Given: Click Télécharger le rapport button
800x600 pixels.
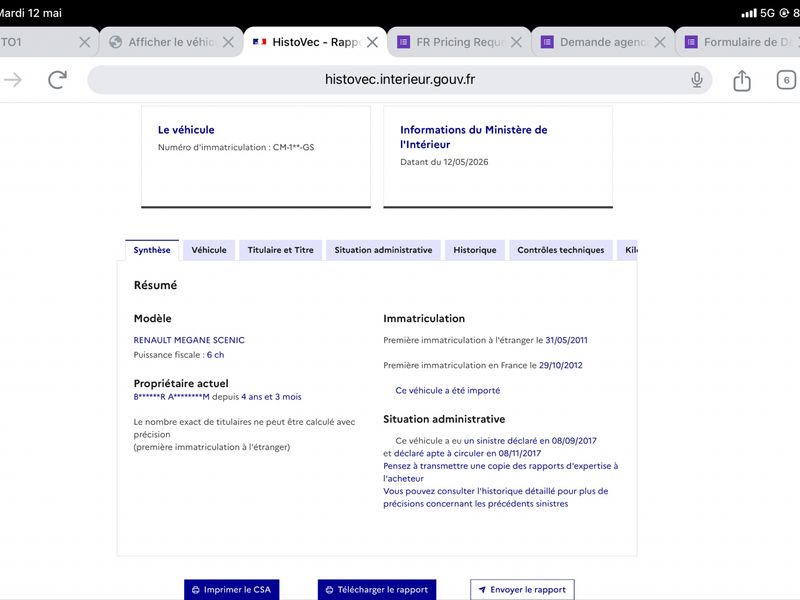Looking at the screenshot, I should pos(377,590).
